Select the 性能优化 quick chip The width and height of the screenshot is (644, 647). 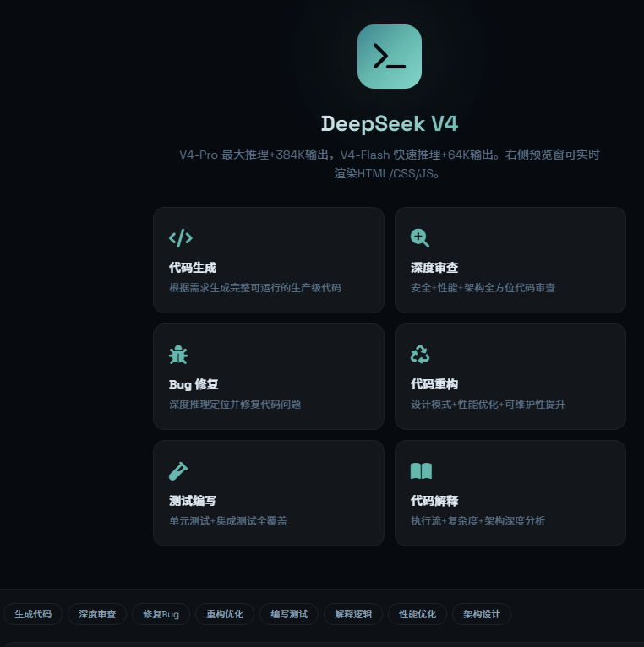(x=418, y=614)
